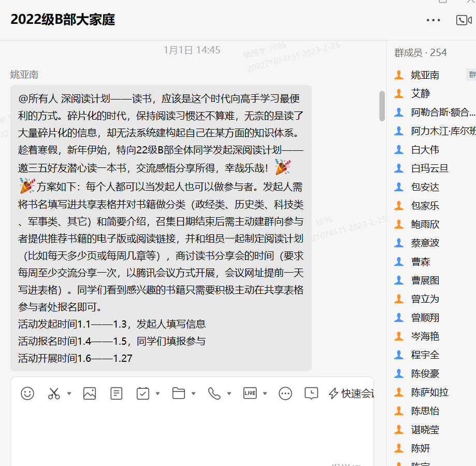The image size is (476, 466).
Task: Click the 快速会议 quick meeting button
Action: tap(352, 393)
